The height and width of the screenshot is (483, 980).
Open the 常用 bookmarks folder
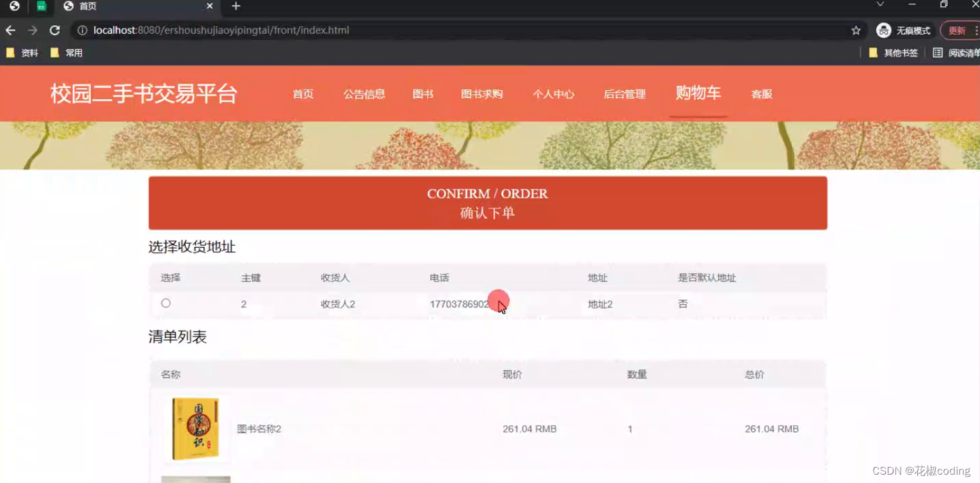click(x=67, y=52)
